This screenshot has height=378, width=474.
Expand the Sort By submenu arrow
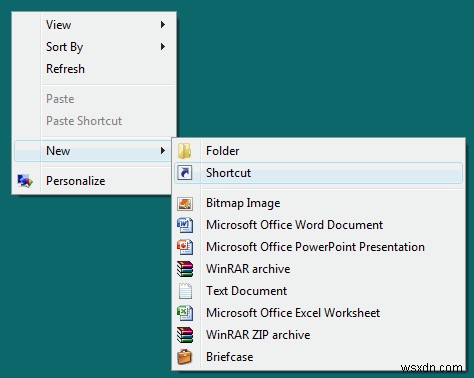pyautogui.click(x=163, y=47)
